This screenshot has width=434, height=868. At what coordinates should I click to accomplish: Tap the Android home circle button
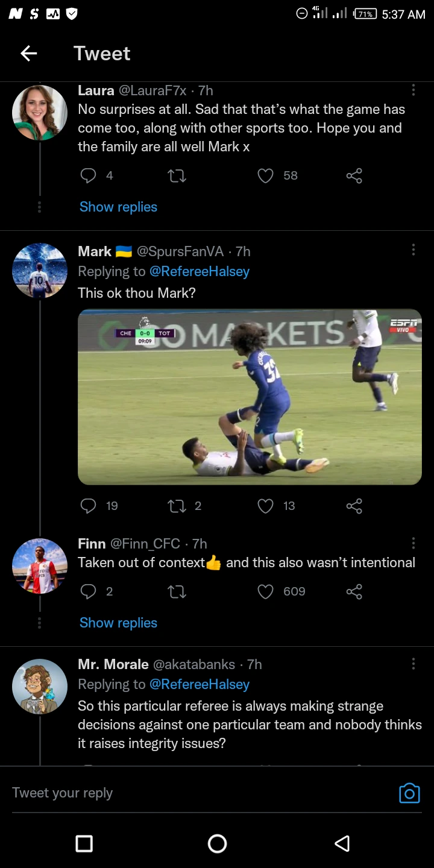click(217, 843)
